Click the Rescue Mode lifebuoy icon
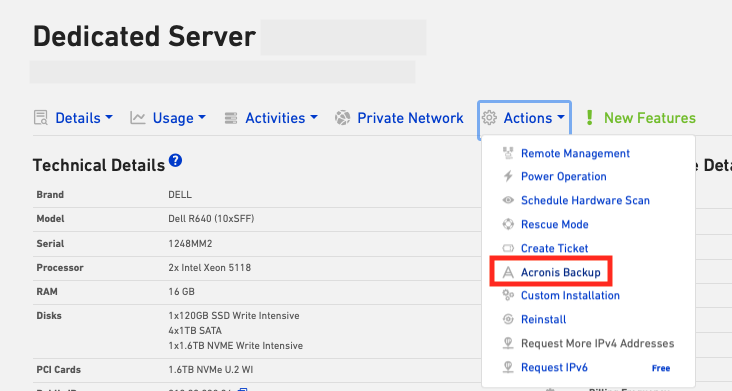Screen dimensions: 732x391 [508, 224]
